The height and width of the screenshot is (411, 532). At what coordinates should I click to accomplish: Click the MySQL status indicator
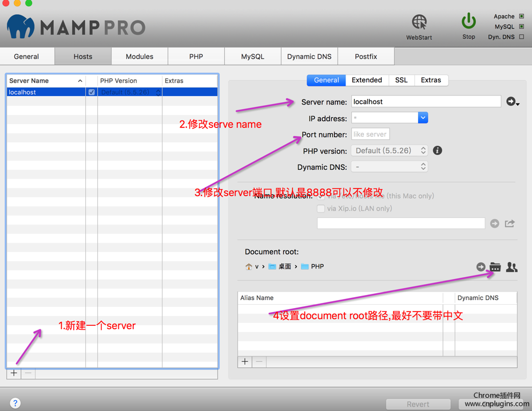coord(522,26)
